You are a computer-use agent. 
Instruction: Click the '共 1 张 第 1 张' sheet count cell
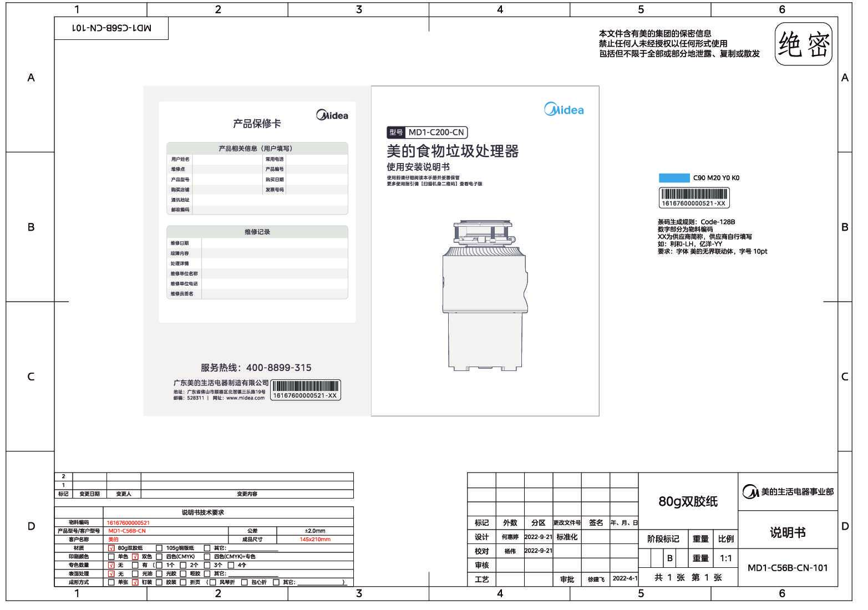click(688, 578)
